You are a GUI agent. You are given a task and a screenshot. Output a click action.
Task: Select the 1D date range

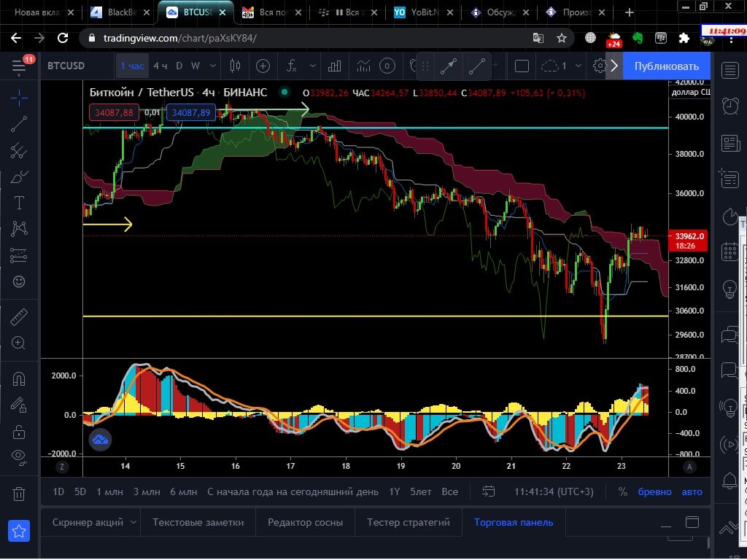coord(58,492)
